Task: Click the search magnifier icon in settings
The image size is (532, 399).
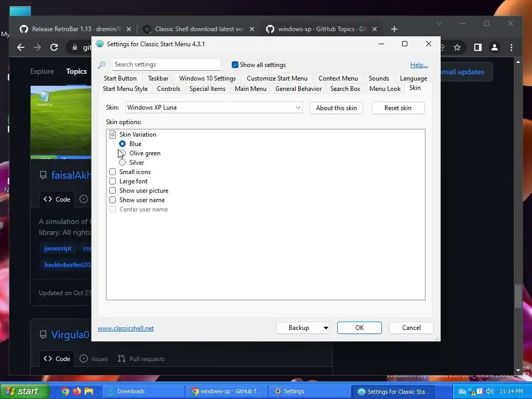Action: click(102, 64)
